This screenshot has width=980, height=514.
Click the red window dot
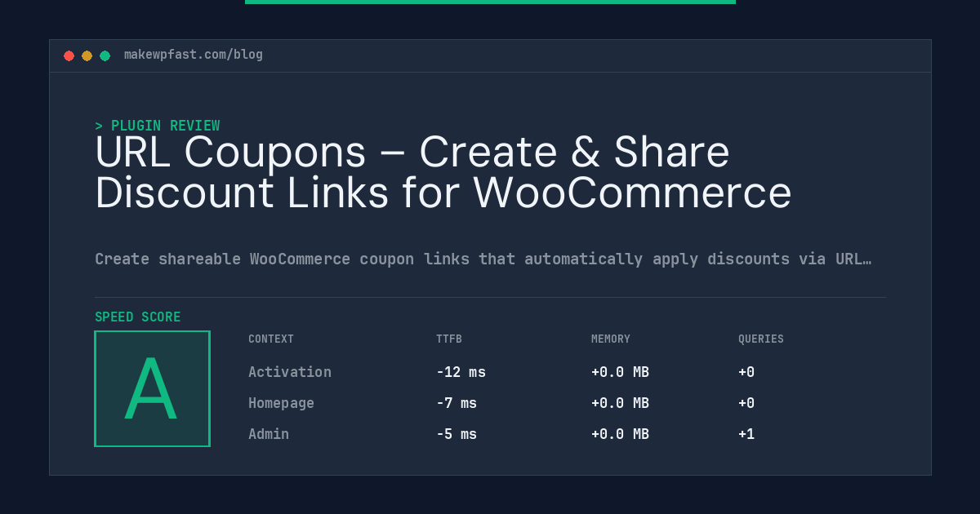[69, 55]
